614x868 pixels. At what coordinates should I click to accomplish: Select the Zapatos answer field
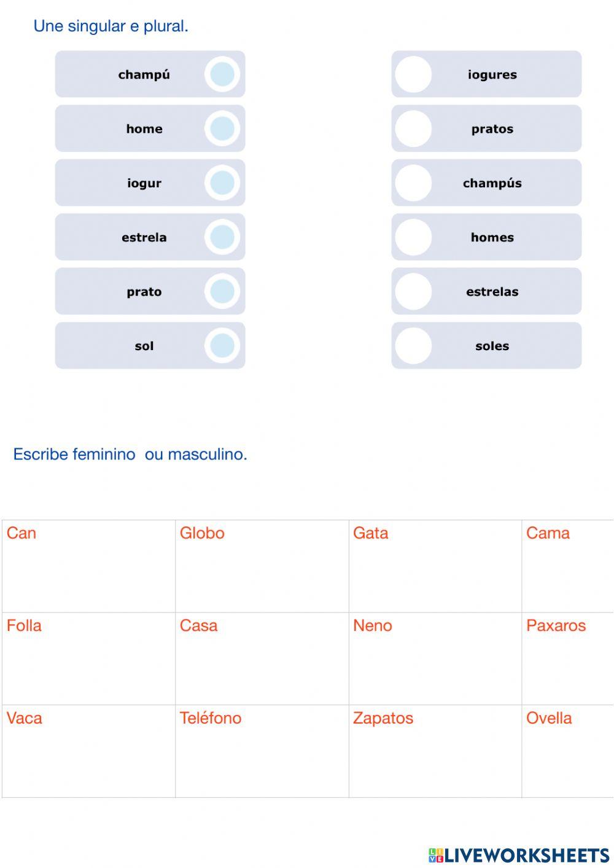tap(435, 759)
